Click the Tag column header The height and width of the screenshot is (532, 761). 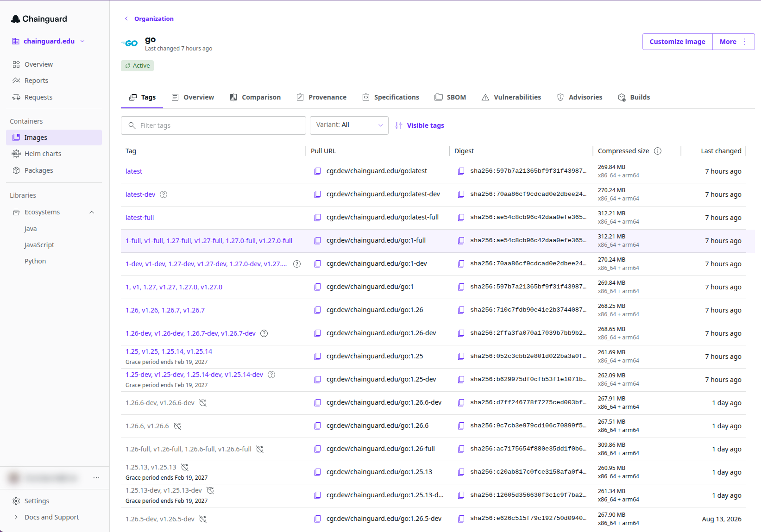pyautogui.click(x=131, y=151)
